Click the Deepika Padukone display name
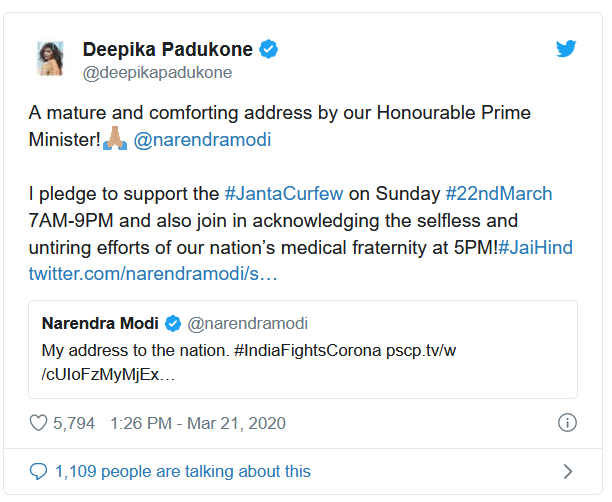 click(167, 49)
